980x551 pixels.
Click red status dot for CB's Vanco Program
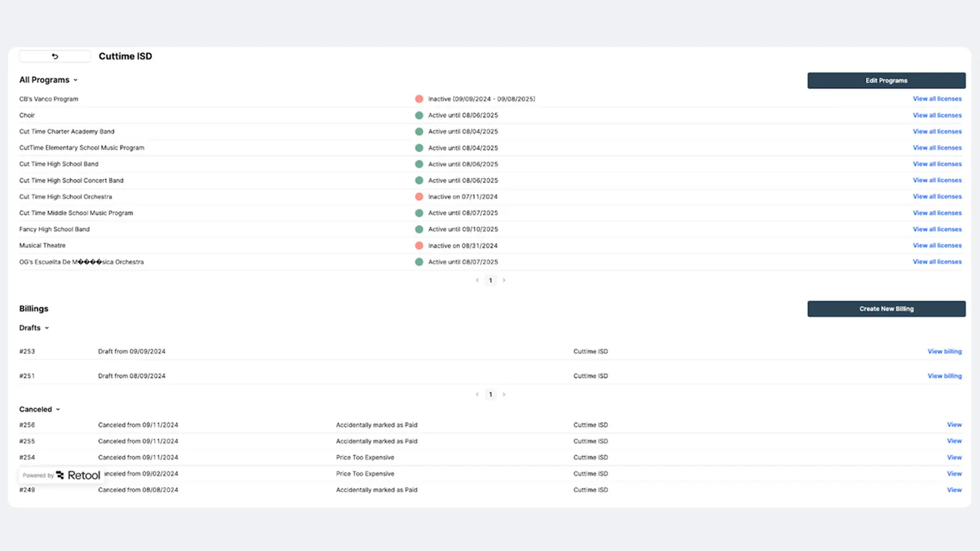tap(419, 99)
